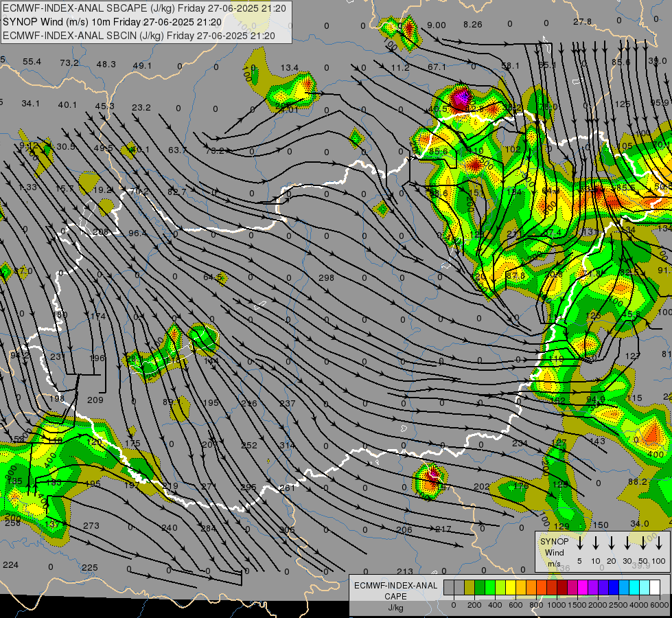Screen dimensions: 672x618
Task: Click the 1500 tick label in legend
Action: 577,605
